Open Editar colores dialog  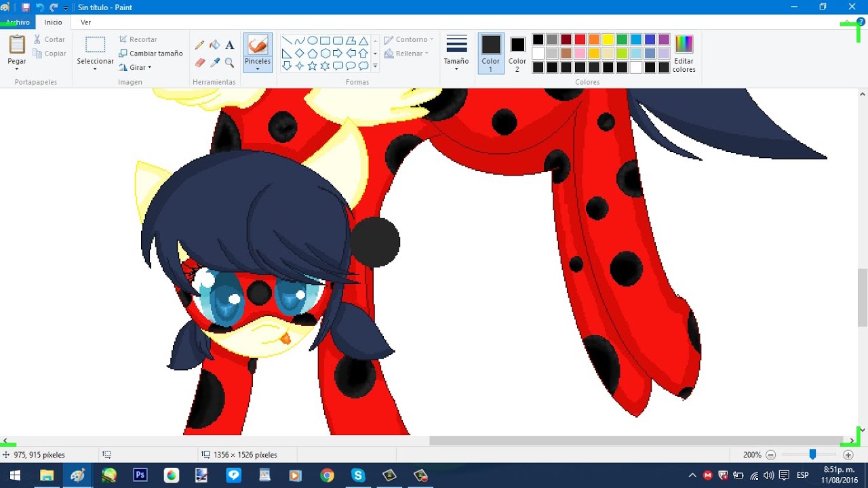coord(684,53)
